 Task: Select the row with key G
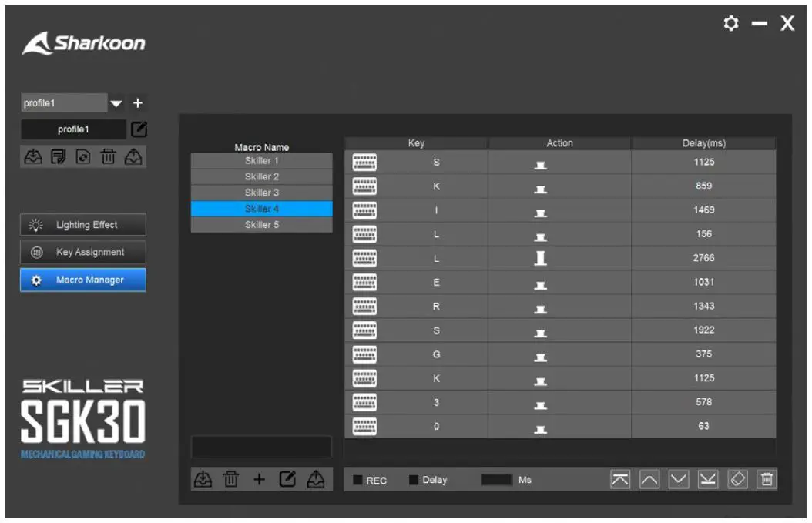click(560, 354)
